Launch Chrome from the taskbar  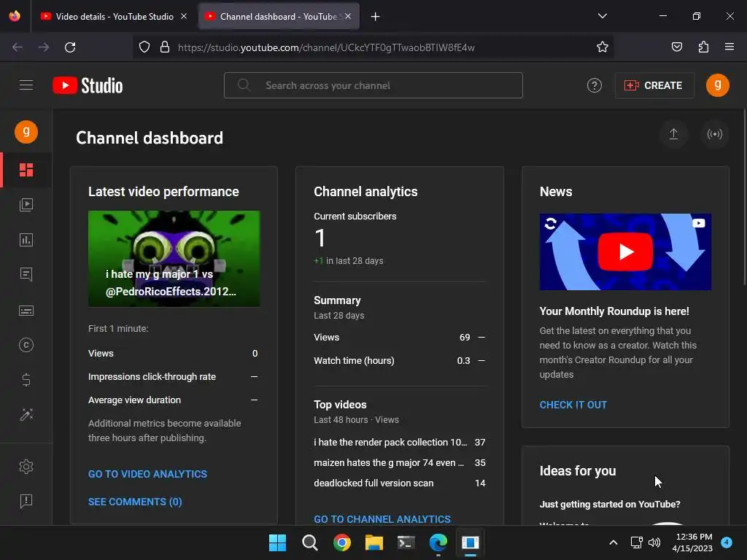point(341,542)
